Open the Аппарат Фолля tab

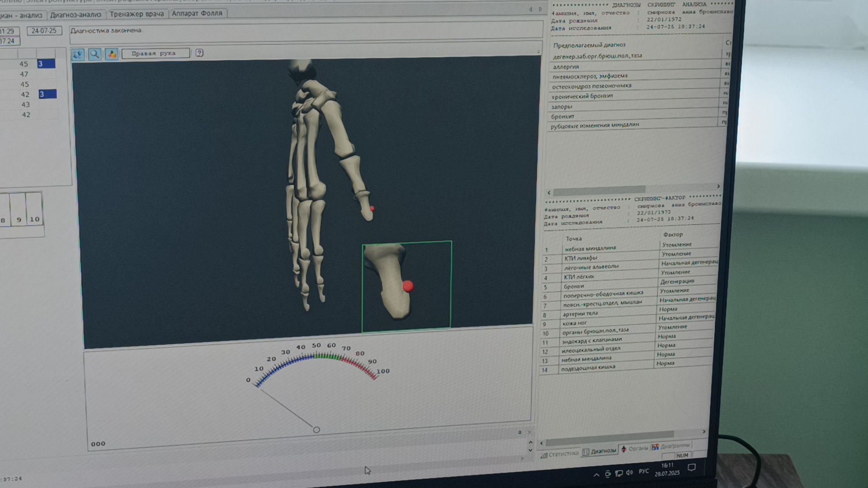(x=197, y=14)
